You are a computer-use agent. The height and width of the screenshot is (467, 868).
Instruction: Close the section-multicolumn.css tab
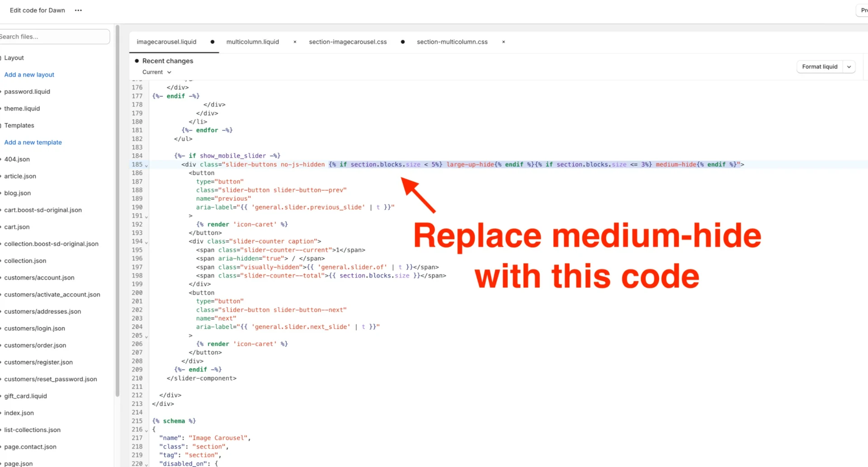503,42
